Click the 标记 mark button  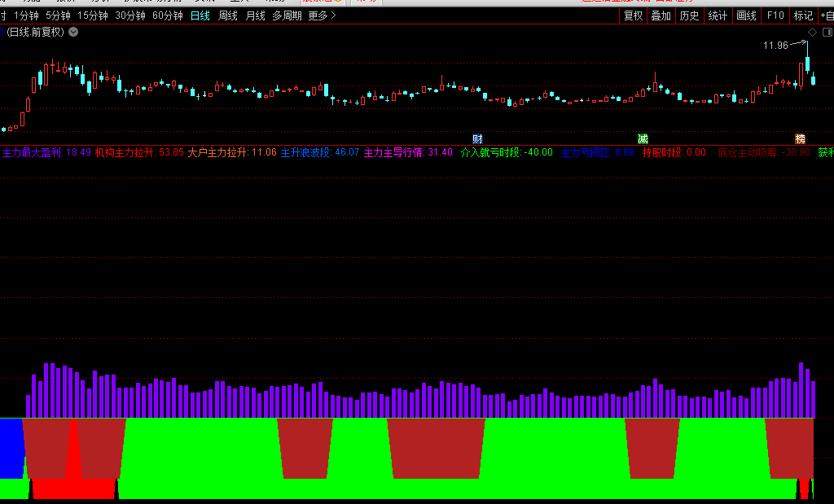pos(803,15)
